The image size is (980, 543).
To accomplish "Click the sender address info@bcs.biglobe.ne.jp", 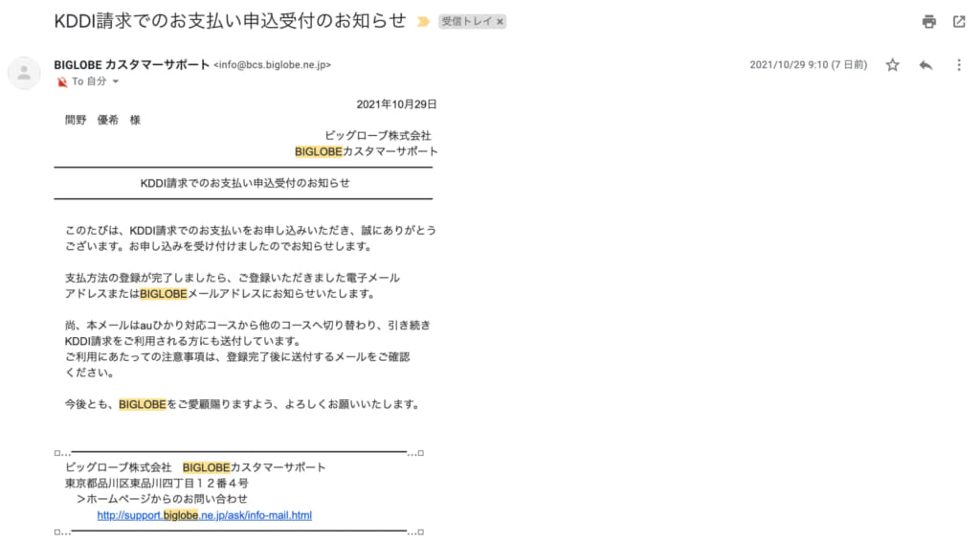I will 273,65.
